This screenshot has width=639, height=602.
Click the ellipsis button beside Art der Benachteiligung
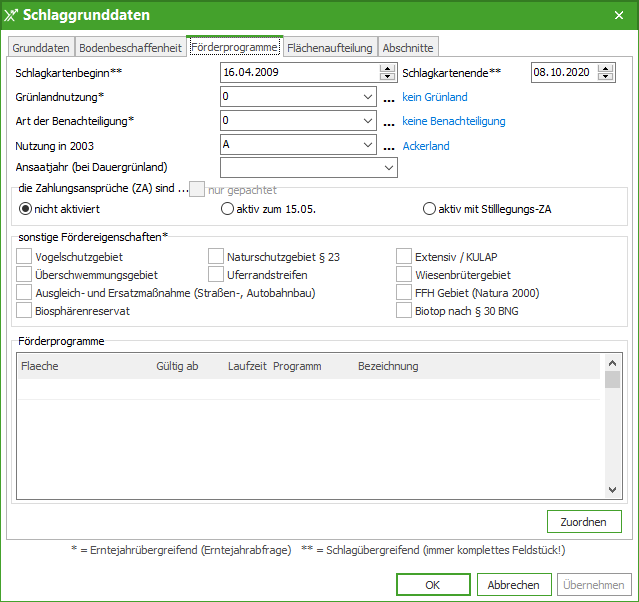(388, 122)
